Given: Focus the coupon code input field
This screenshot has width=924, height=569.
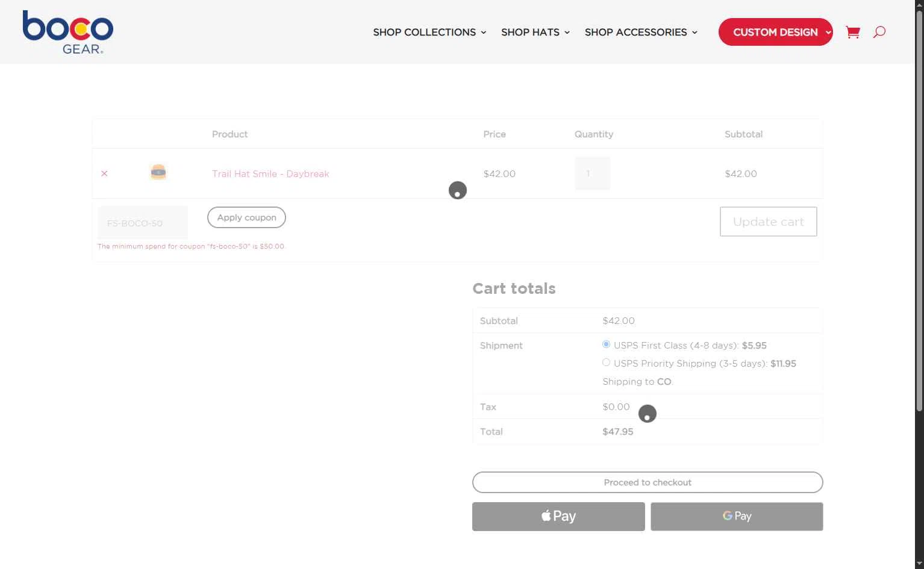Looking at the screenshot, I should click(143, 223).
